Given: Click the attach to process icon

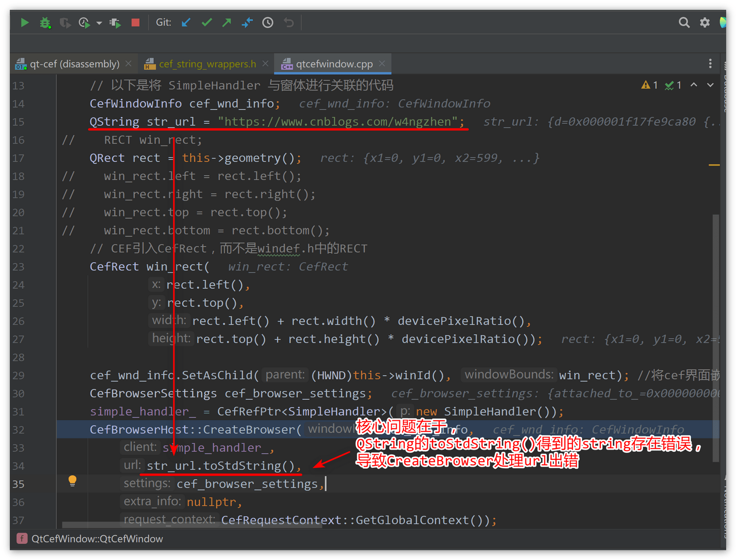Looking at the screenshot, I should tap(116, 22).
